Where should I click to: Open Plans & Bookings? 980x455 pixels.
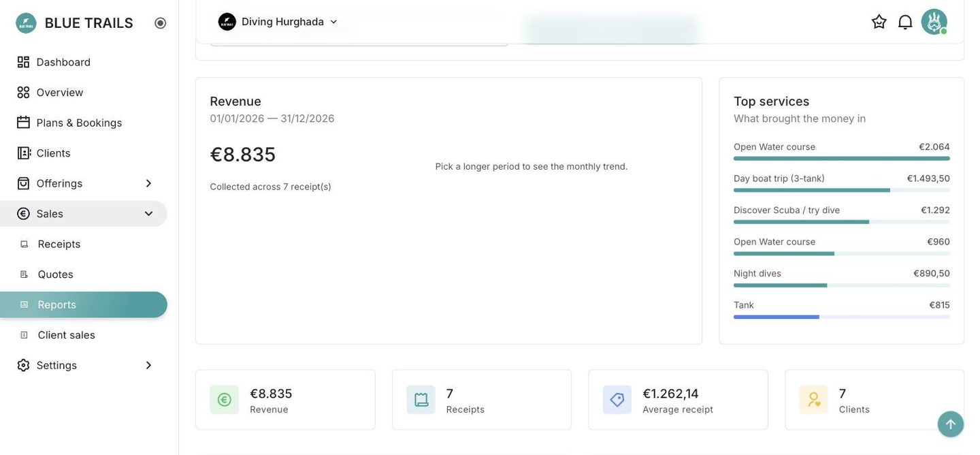[x=84, y=123]
